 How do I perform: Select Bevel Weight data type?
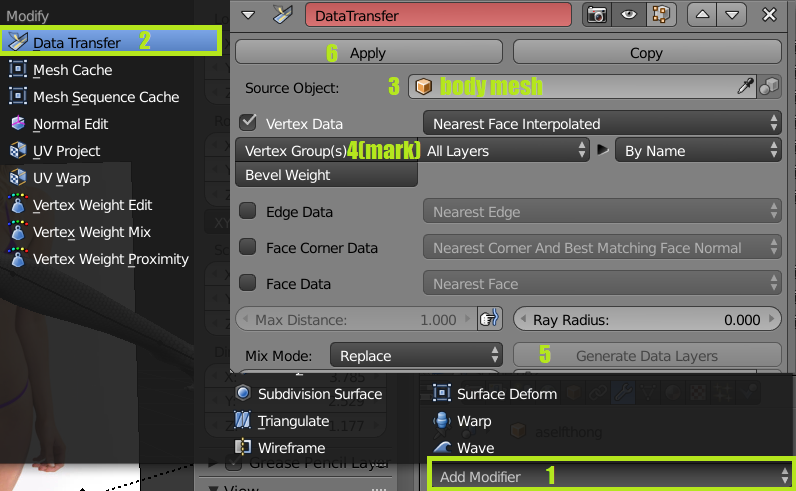[x=326, y=175]
